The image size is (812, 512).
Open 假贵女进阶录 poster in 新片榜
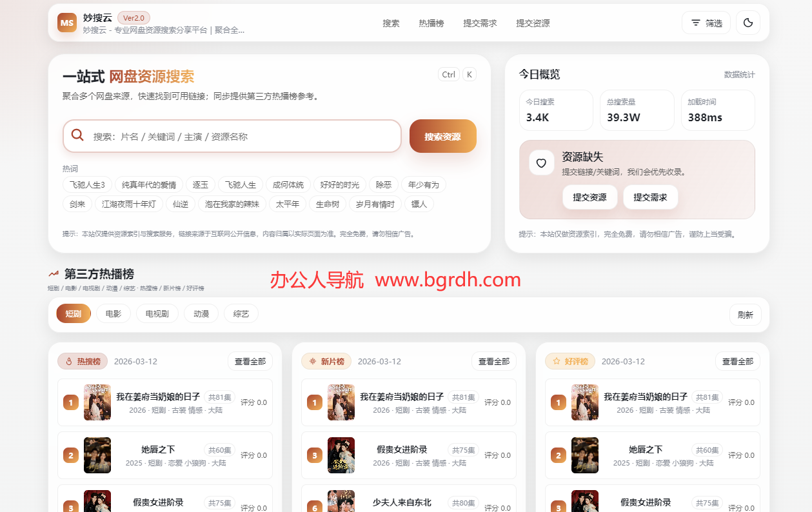341,455
